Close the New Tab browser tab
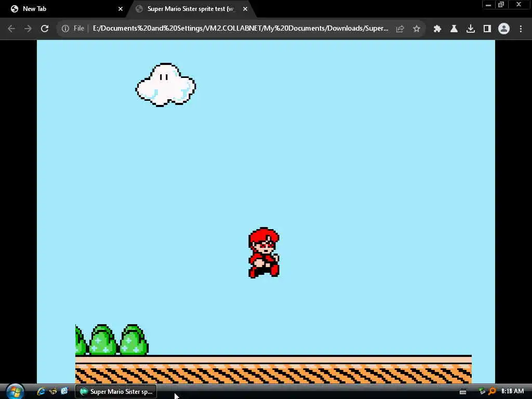Screen dimensions: 532x399 tap(121, 9)
